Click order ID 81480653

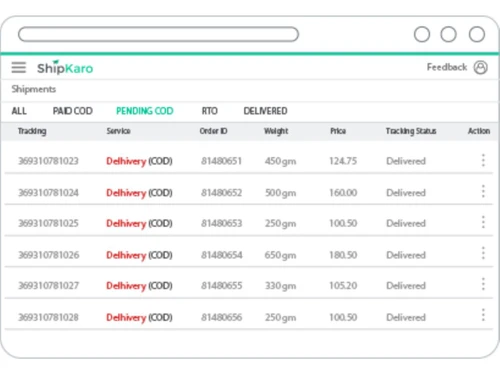click(221, 223)
